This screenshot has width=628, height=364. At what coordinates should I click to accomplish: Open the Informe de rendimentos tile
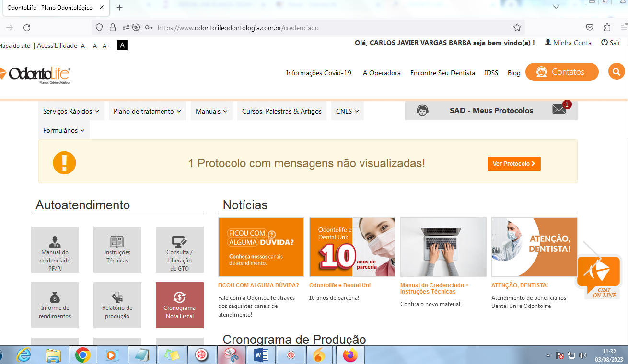(55, 305)
